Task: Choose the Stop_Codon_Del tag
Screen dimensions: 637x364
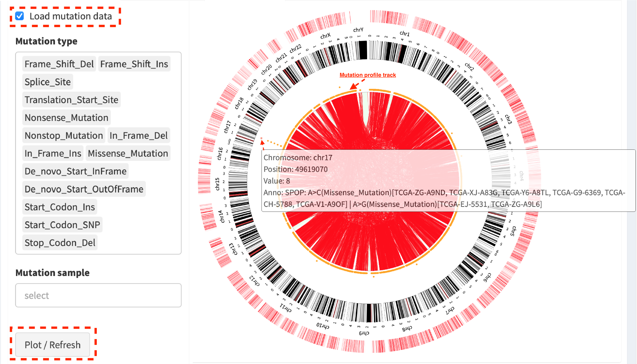Action: [x=60, y=243]
